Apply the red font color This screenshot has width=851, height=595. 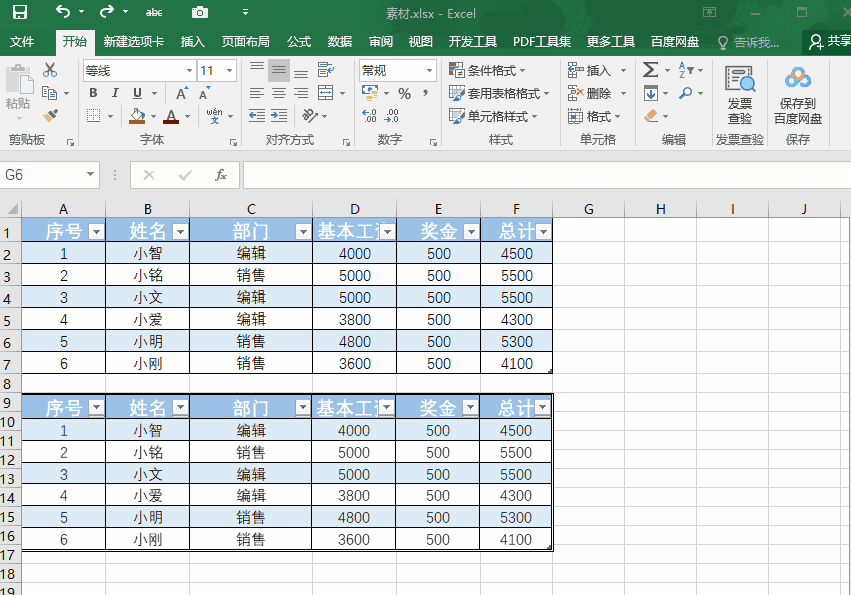tap(171, 116)
